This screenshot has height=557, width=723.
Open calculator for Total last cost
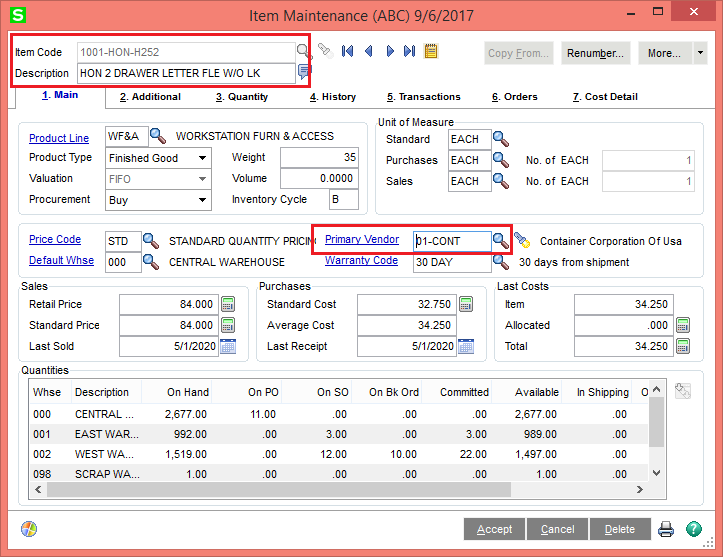click(683, 346)
